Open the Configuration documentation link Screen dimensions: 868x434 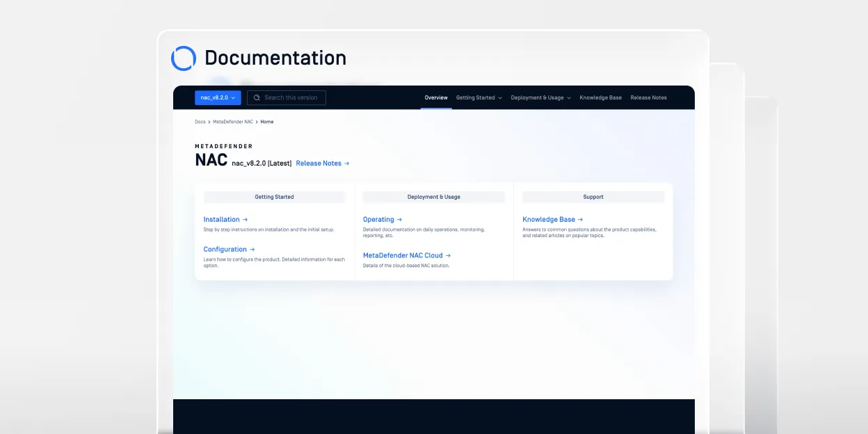point(225,250)
